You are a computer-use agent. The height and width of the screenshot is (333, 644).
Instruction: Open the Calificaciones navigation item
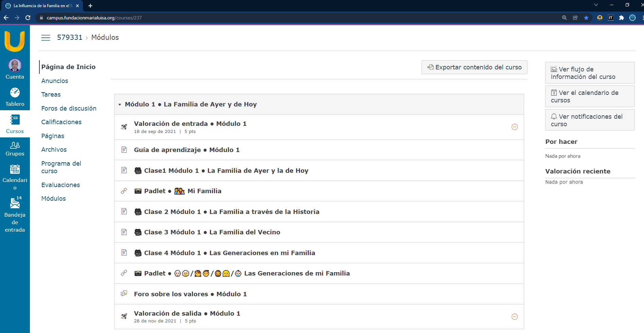61,122
